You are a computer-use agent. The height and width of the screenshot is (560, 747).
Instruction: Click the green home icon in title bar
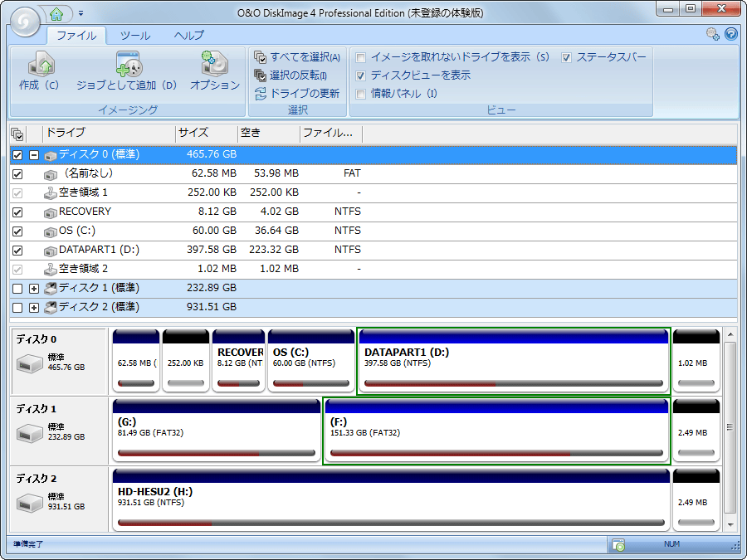point(56,14)
